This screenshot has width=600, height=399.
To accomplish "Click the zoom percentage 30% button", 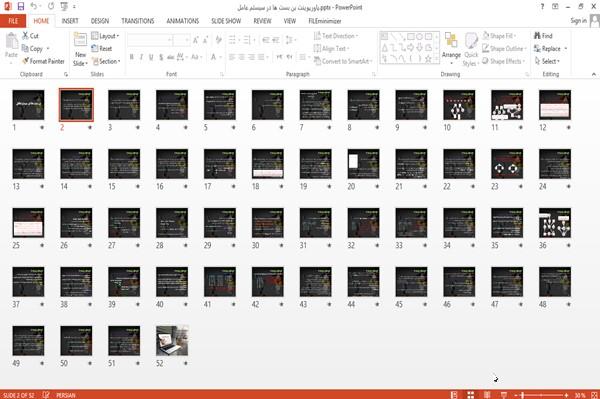I will click(580, 395).
